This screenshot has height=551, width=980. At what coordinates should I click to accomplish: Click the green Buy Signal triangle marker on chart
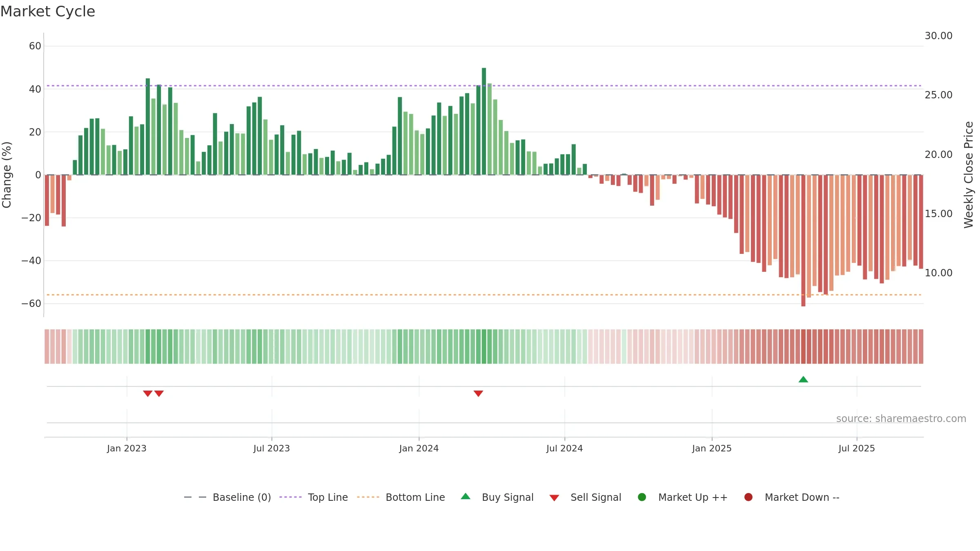[803, 379]
